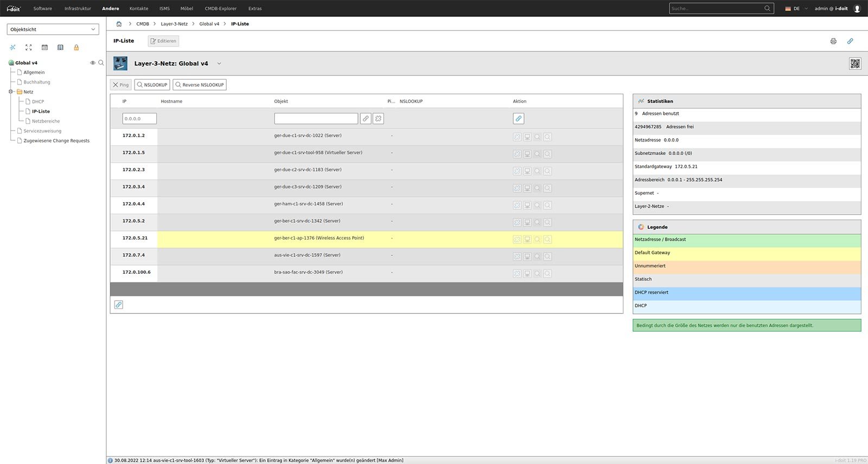The width and height of the screenshot is (868, 464).
Task: Open the CMDB-Explorer menu
Action: click(x=220, y=9)
